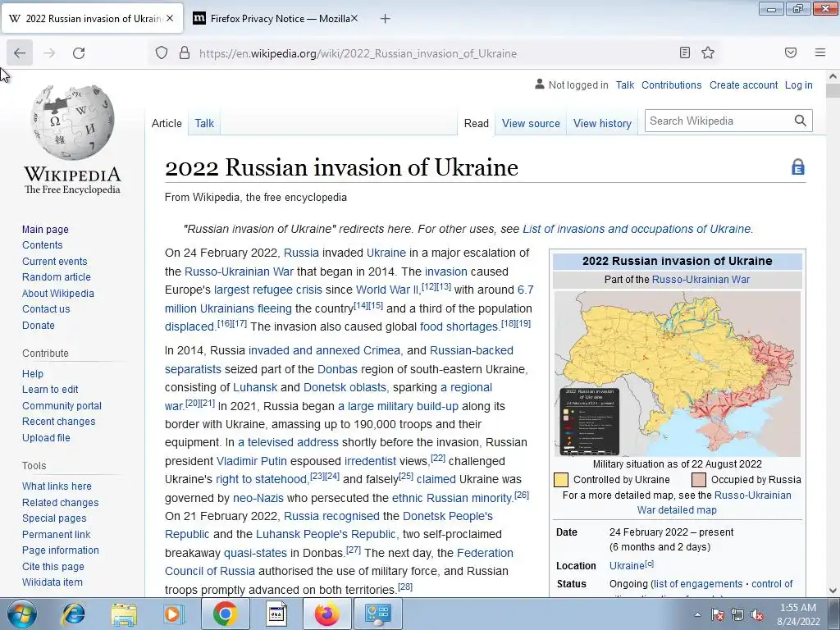Screen dimensions: 840x630
Task: Open the Windows Start button
Action: [x=21, y=614]
